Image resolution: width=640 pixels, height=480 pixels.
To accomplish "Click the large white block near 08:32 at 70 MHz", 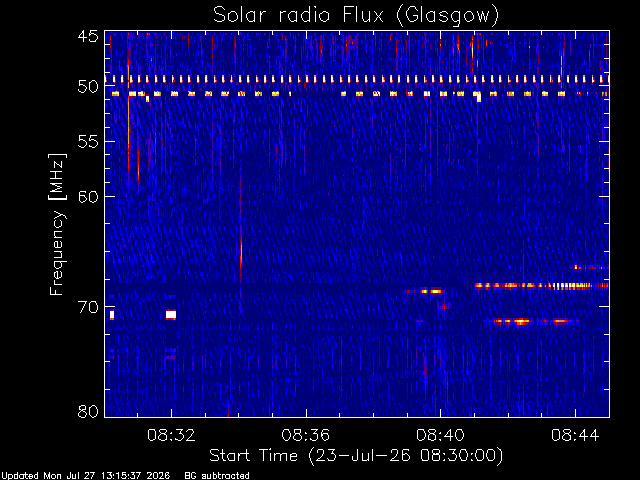I will [171, 315].
